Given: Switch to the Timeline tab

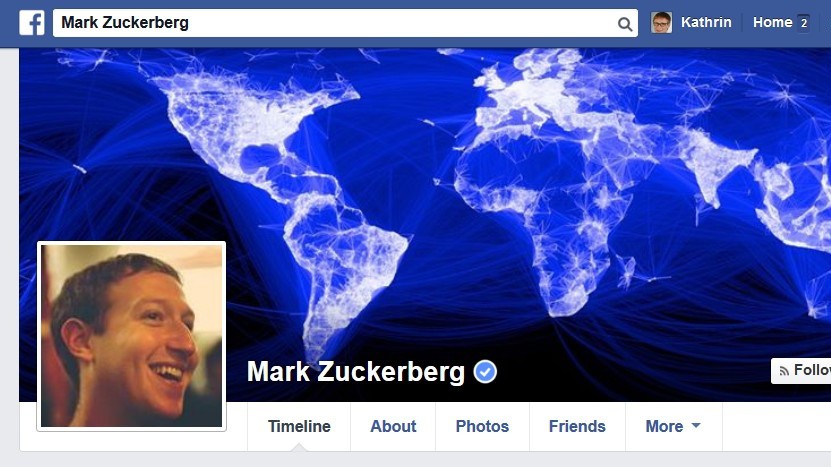Looking at the screenshot, I should coord(299,426).
